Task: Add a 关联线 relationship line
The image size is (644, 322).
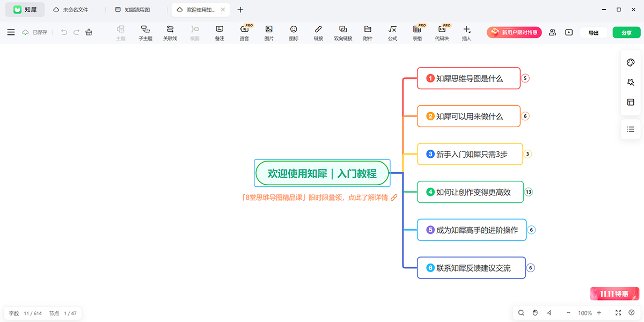Action: click(170, 32)
